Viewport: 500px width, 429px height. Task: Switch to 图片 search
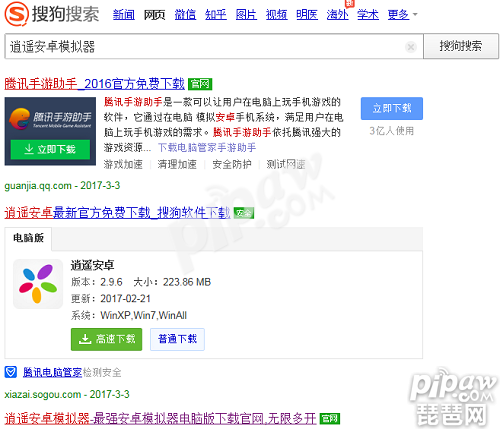tap(246, 15)
